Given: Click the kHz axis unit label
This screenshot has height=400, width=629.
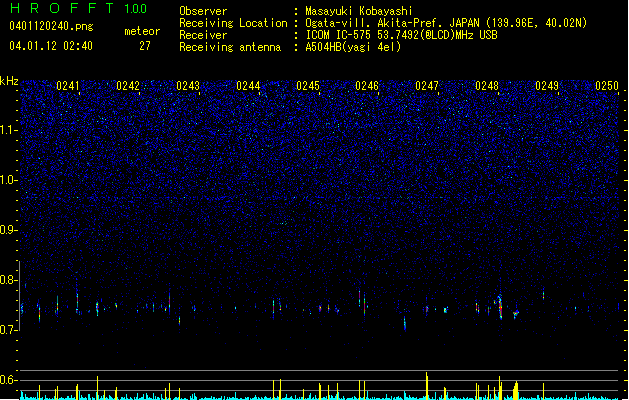Looking at the screenshot, I should (x=9, y=81).
